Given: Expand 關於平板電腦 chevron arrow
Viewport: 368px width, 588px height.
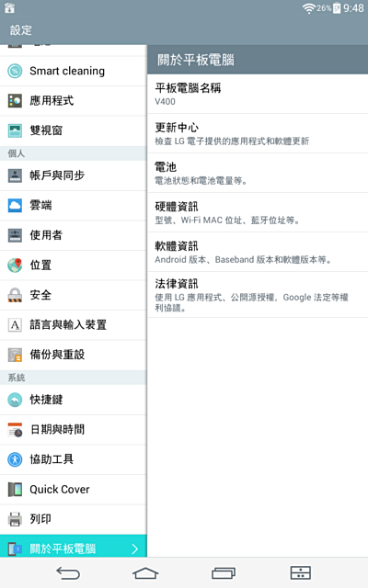Looking at the screenshot, I should tap(135, 549).
